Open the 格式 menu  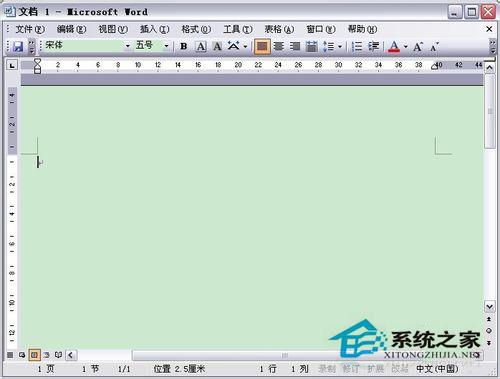click(x=196, y=29)
